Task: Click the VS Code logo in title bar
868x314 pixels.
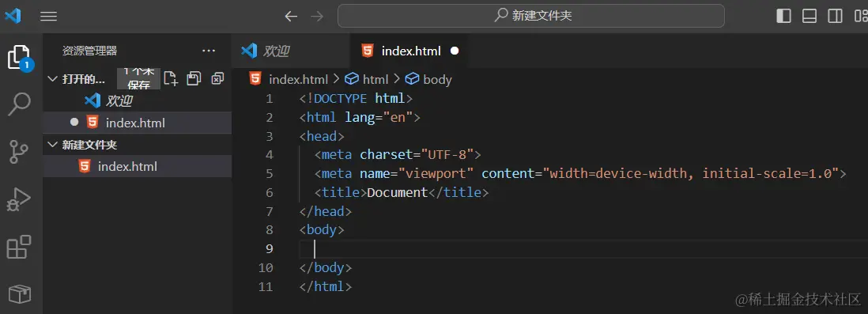Action: [x=13, y=16]
